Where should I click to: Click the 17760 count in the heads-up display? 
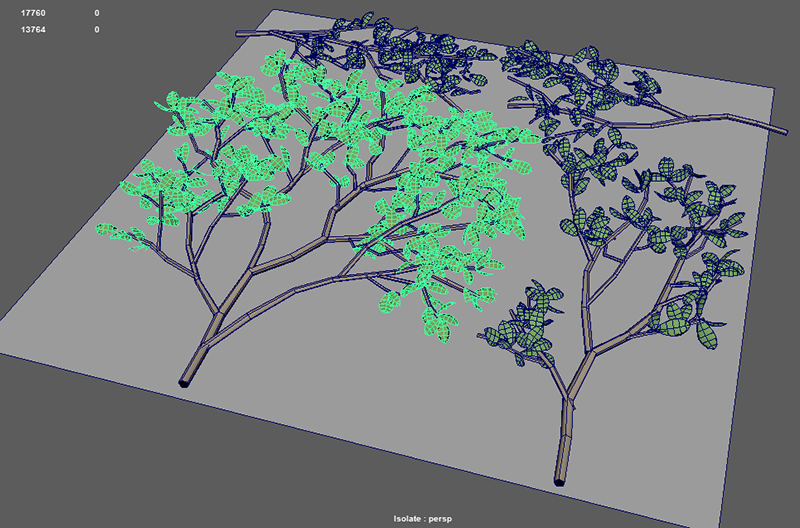(x=33, y=13)
